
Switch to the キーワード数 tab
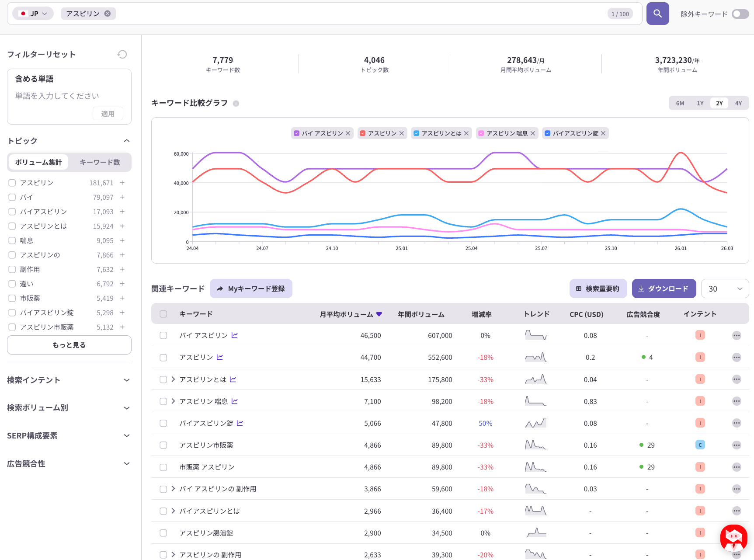(100, 162)
